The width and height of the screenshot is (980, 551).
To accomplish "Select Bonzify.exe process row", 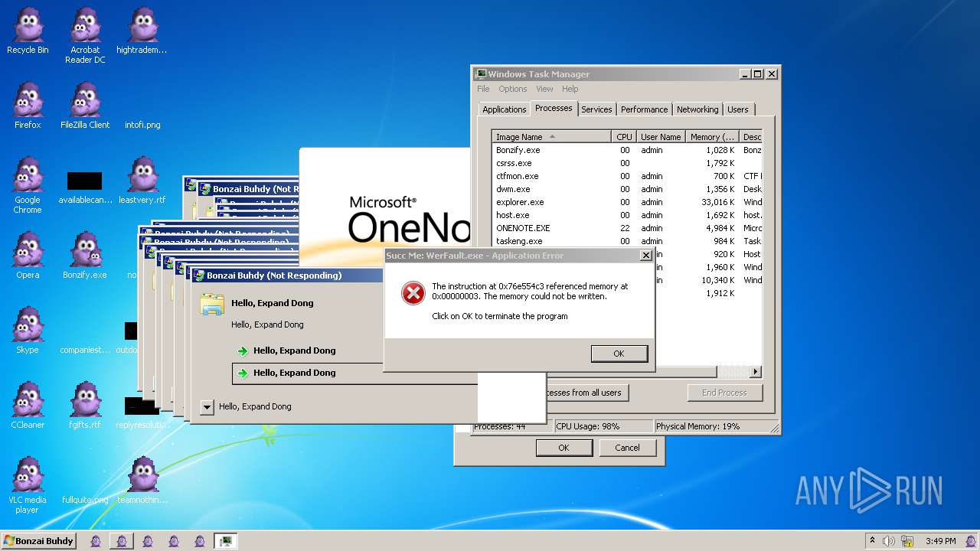I will tap(626, 150).
